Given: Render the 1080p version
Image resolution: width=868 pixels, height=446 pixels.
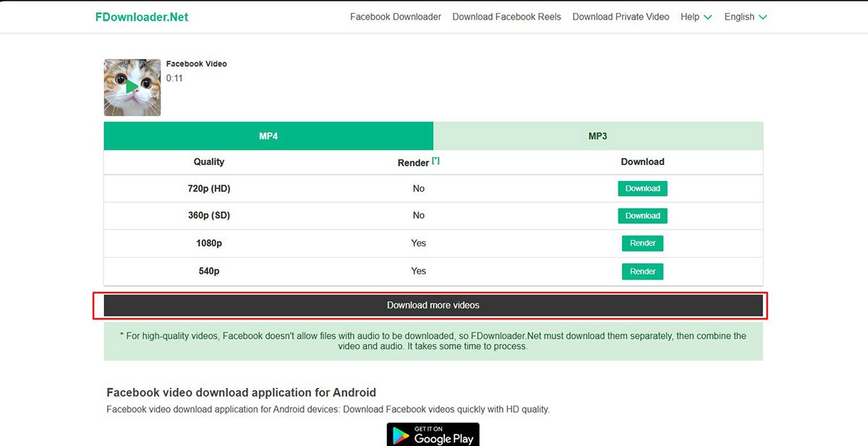Looking at the screenshot, I should coord(642,243).
